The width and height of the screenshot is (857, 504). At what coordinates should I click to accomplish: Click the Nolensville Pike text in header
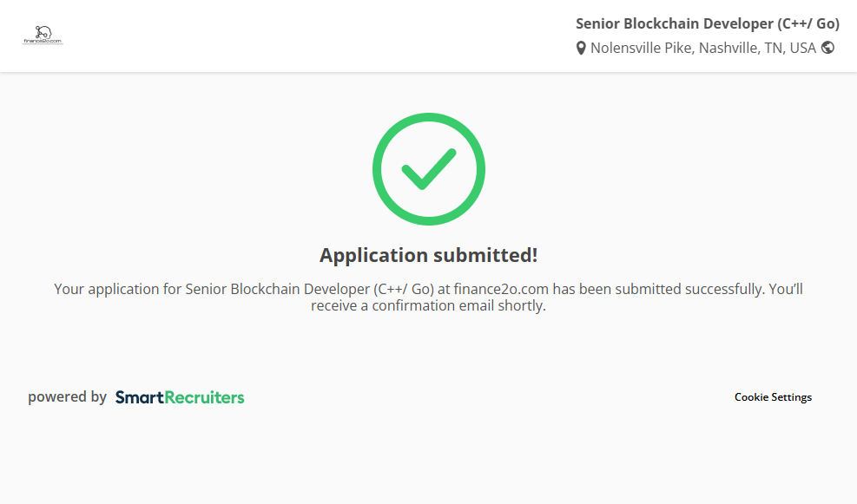(x=642, y=48)
